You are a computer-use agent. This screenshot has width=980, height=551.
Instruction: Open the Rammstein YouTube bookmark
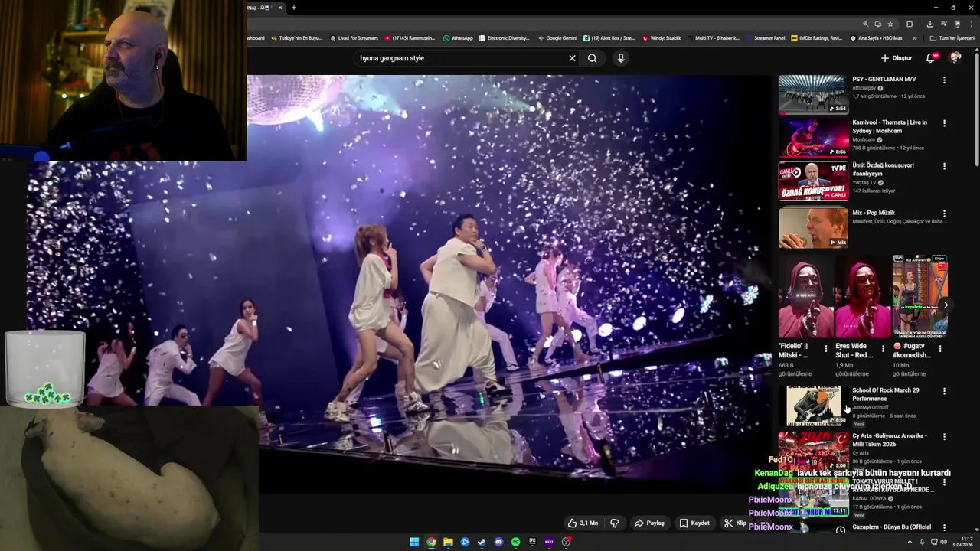click(410, 38)
